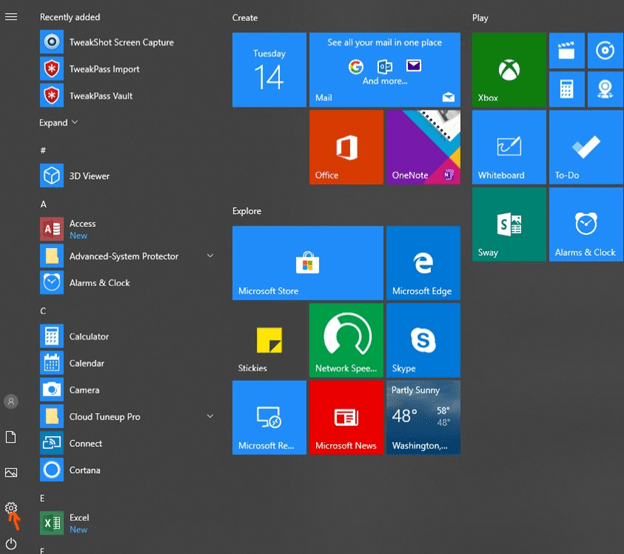Click the letter A section header
The image size is (624, 554).
click(x=43, y=204)
